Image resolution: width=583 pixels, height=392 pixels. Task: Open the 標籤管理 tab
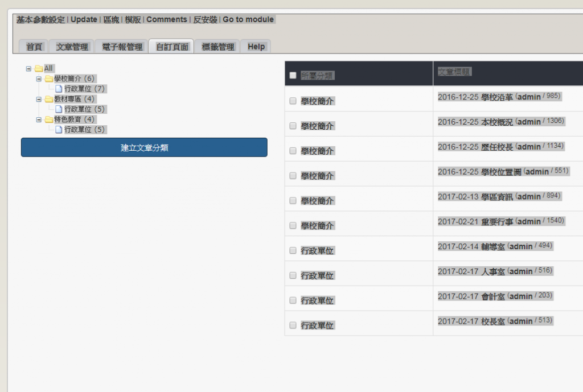tap(218, 47)
